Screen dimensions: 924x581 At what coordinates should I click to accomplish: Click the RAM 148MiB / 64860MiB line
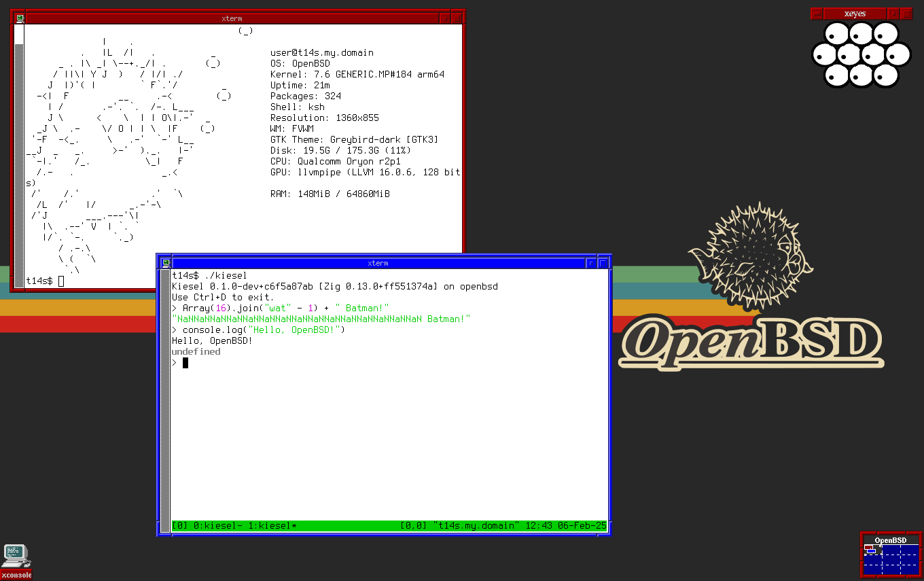click(x=330, y=194)
